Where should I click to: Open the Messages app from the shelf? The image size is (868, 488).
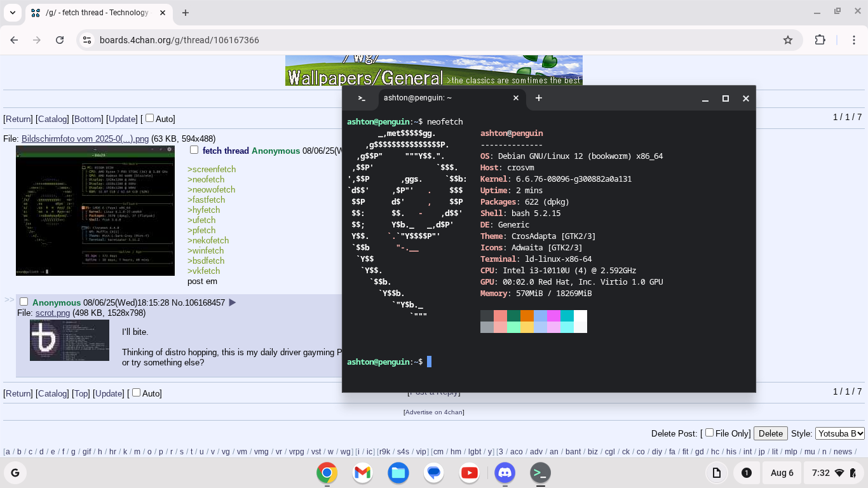pyautogui.click(x=434, y=473)
